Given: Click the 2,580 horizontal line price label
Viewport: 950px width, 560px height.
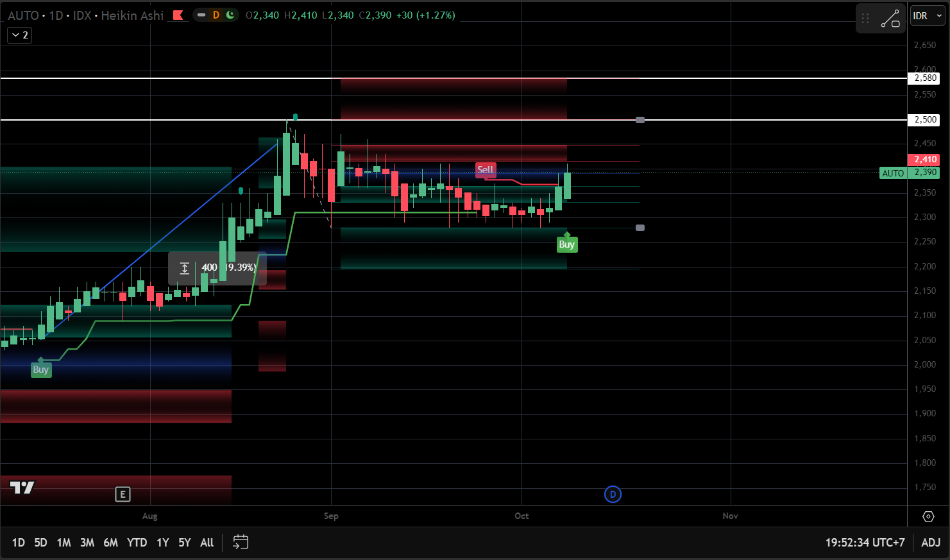Looking at the screenshot, I should click(925, 78).
